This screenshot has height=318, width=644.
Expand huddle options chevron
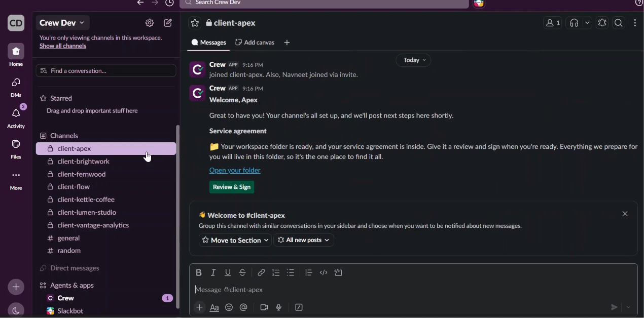(587, 23)
